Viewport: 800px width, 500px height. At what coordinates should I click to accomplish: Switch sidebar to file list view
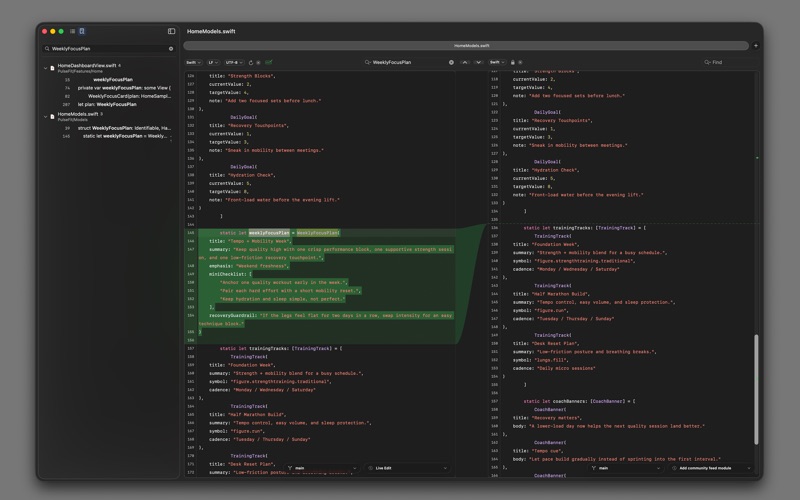click(72, 31)
